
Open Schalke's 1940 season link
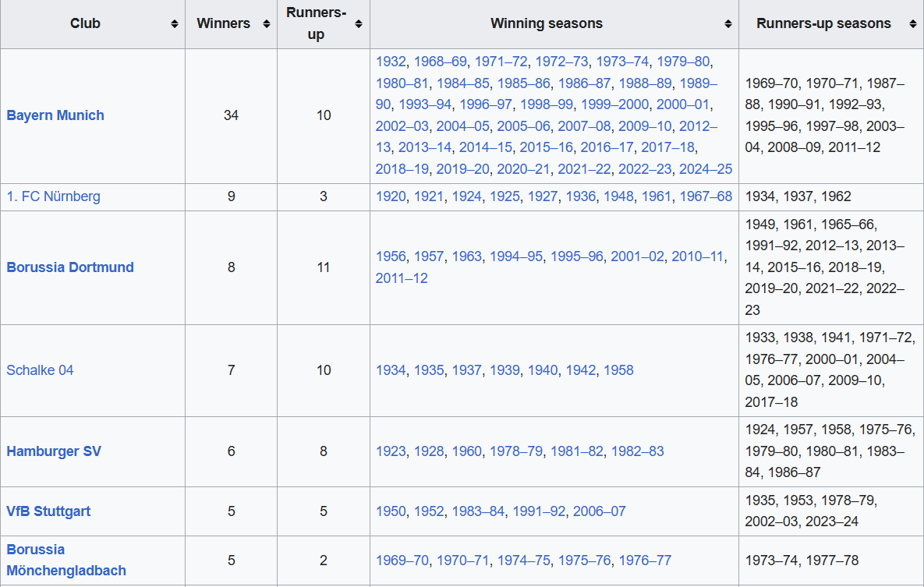[543, 370]
